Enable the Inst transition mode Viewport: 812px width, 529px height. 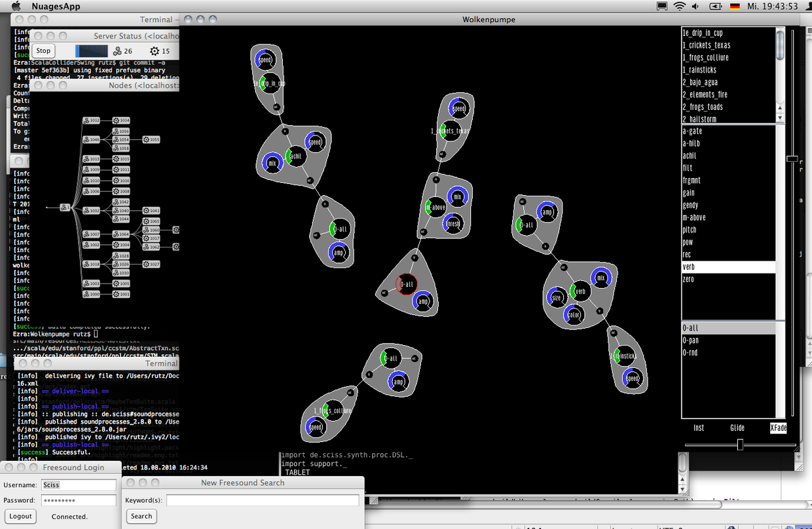(x=699, y=428)
